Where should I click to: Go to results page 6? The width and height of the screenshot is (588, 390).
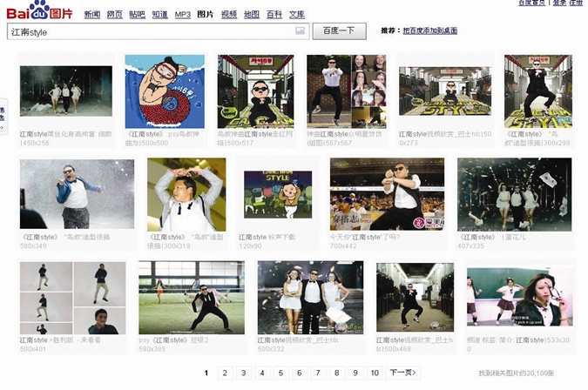pyautogui.click(x=300, y=373)
